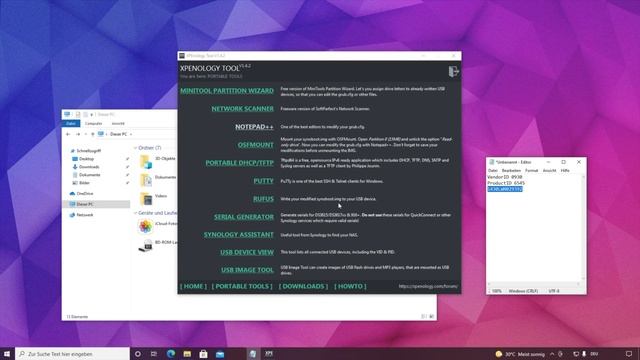The width and height of the screenshot is (640, 360).
Task: Open [ DOWNLOADS ] section
Action: coord(303,287)
